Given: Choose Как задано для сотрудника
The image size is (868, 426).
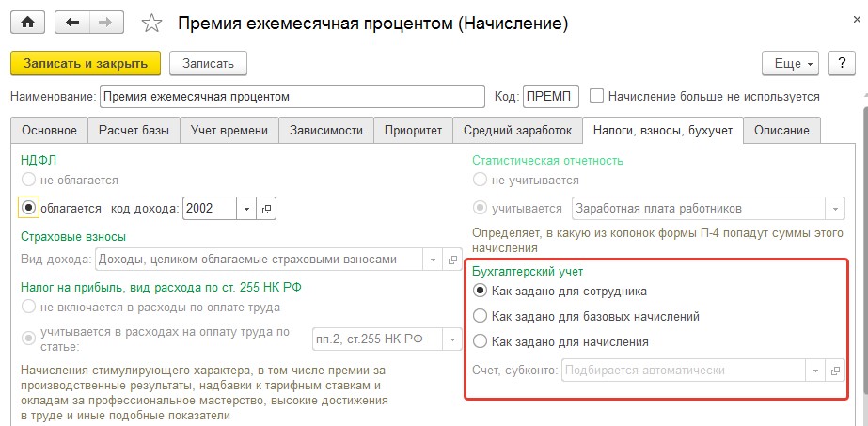Looking at the screenshot, I should click(481, 291).
